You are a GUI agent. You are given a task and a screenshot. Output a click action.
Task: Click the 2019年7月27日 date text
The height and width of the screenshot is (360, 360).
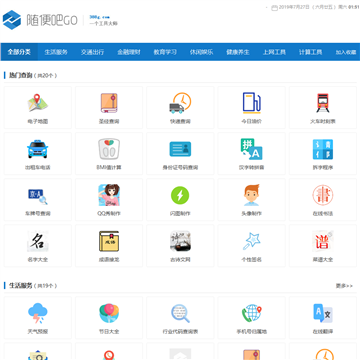(x=294, y=7)
